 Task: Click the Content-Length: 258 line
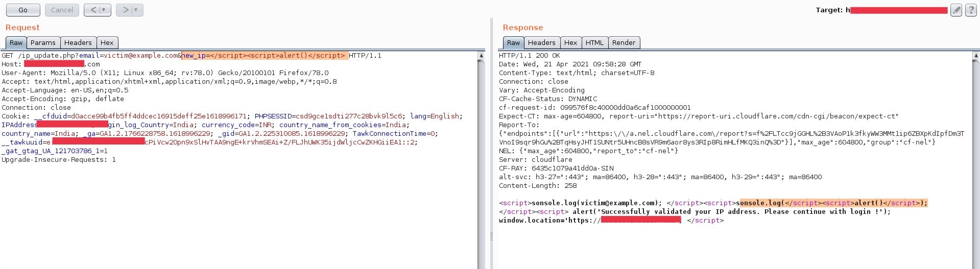pos(538,186)
